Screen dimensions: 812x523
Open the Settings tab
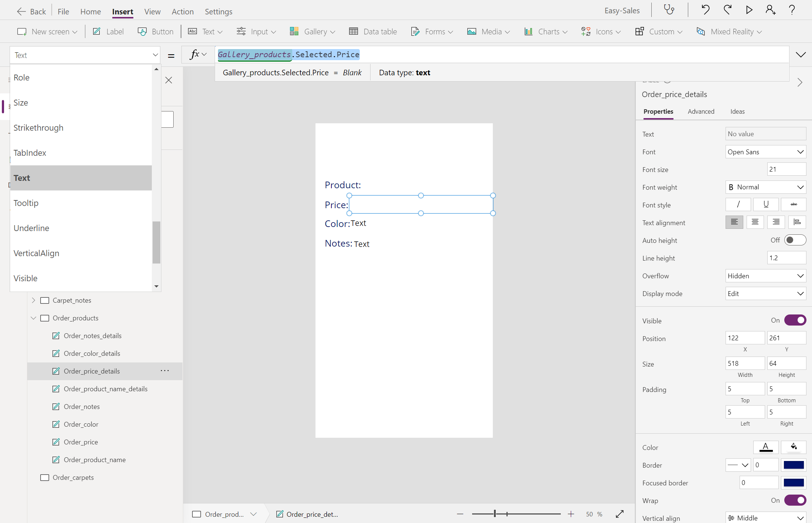218,11
